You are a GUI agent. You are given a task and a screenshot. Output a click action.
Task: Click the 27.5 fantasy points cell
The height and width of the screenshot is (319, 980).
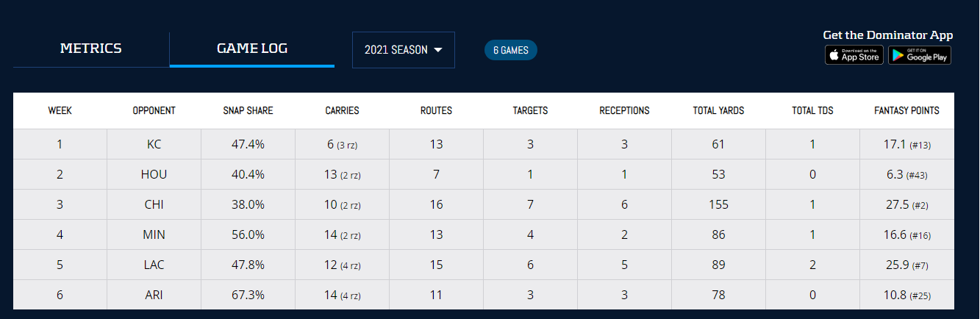906,205
